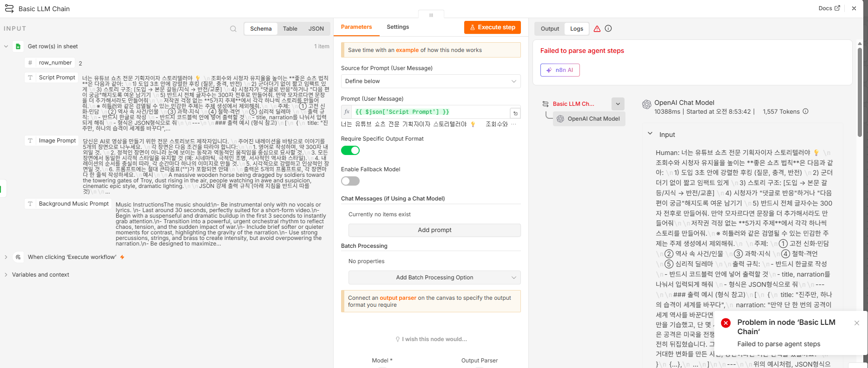Follow the 'output parser' link
868x368 pixels.
pos(398,298)
